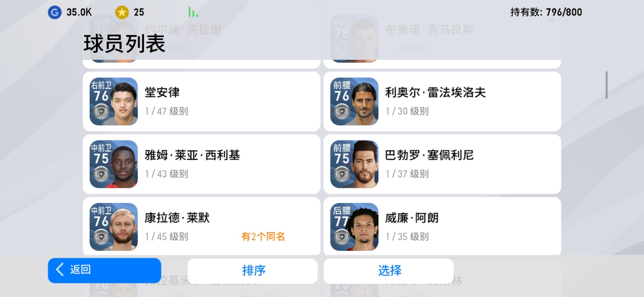
Task: Click the 有2个同名 duplicate notice
Action: click(x=263, y=237)
